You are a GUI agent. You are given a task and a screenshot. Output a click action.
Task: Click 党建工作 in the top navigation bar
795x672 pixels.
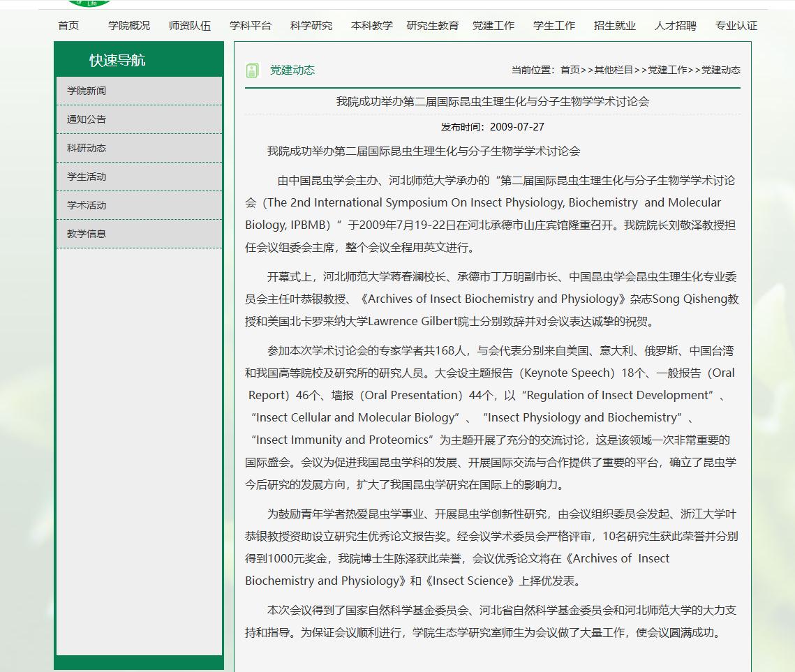pyautogui.click(x=493, y=26)
